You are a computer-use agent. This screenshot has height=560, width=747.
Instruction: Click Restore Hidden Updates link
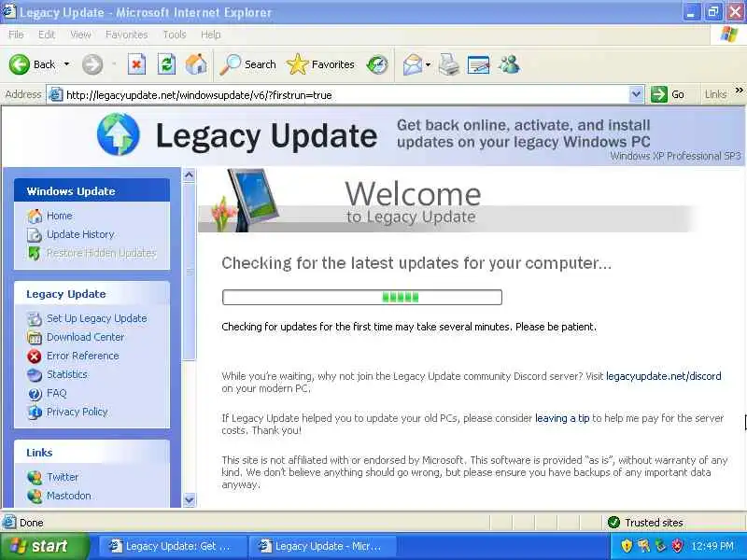102,253
